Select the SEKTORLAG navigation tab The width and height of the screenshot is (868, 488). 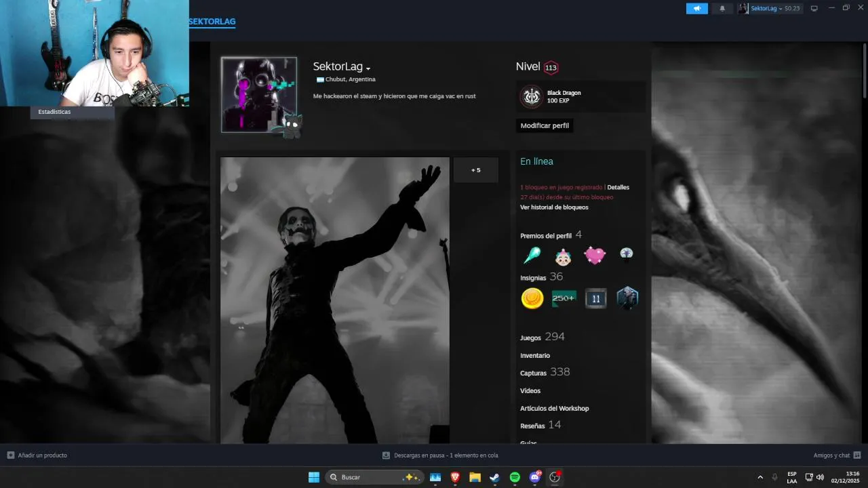coord(212,22)
